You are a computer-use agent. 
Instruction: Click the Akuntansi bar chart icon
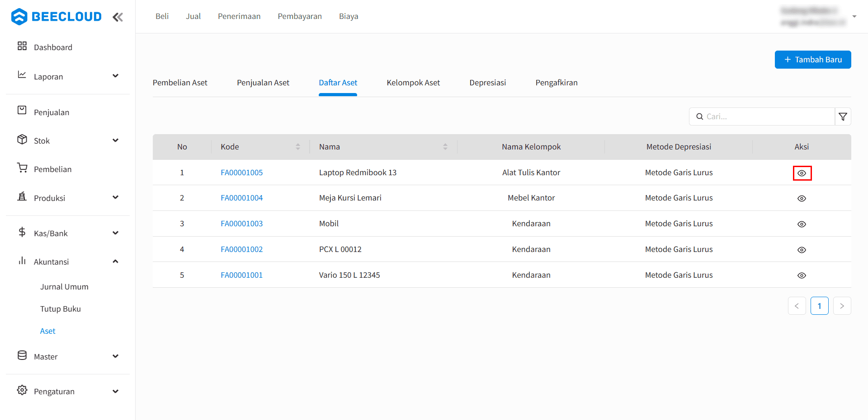22,261
